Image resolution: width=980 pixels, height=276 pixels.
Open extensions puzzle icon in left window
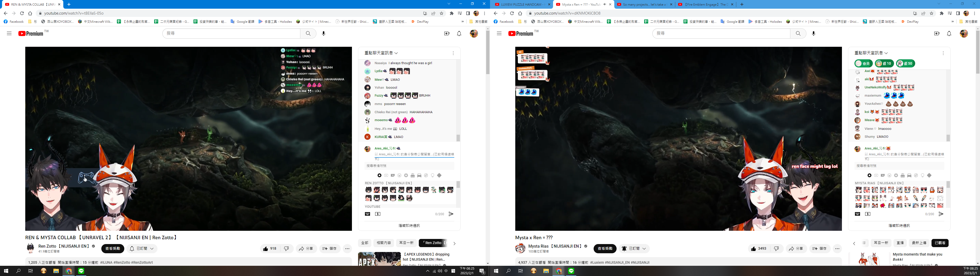pyautogui.click(x=451, y=13)
